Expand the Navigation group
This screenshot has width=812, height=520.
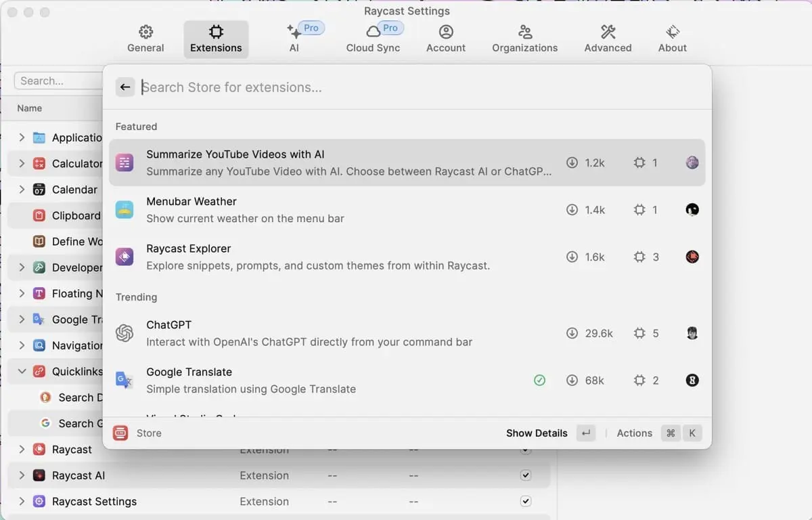click(22, 345)
